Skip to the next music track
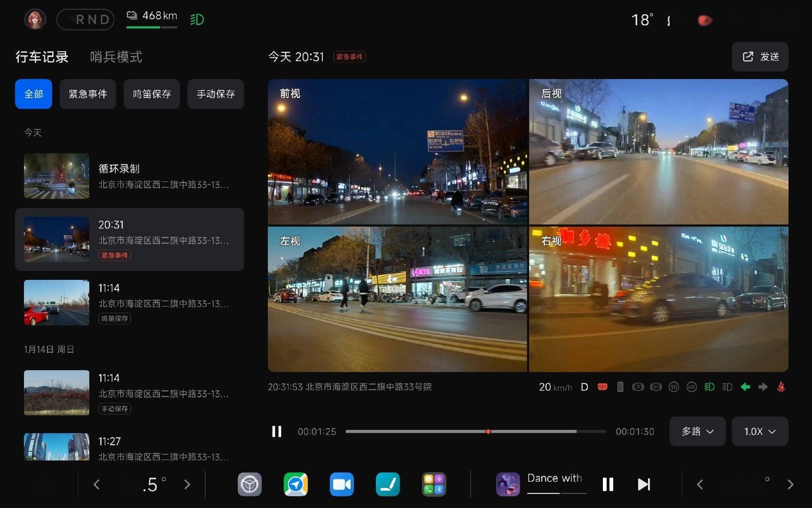 click(x=644, y=484)
